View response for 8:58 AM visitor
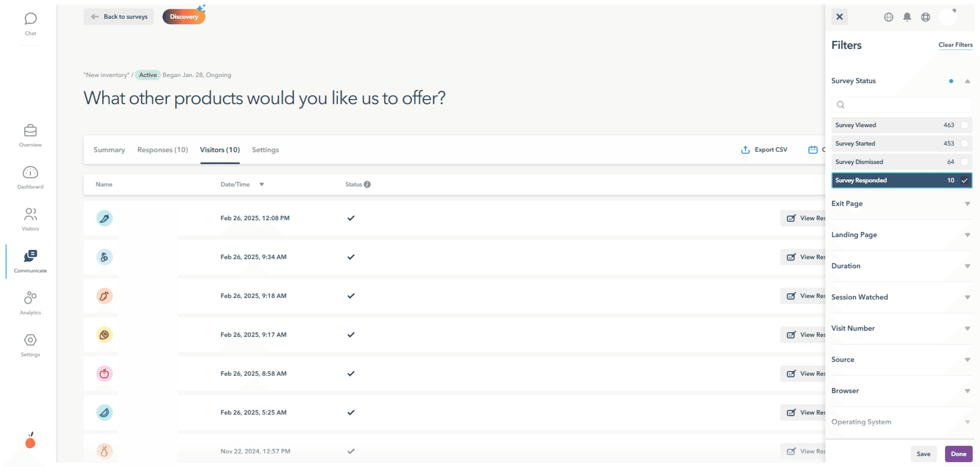This screenshot has width=980, height=467. [803, 373]
